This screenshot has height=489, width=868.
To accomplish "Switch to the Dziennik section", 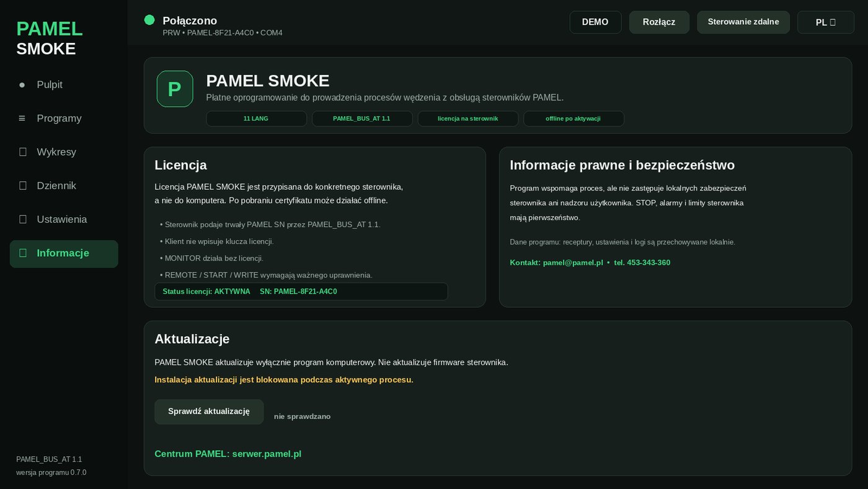I will coord(64,186).
